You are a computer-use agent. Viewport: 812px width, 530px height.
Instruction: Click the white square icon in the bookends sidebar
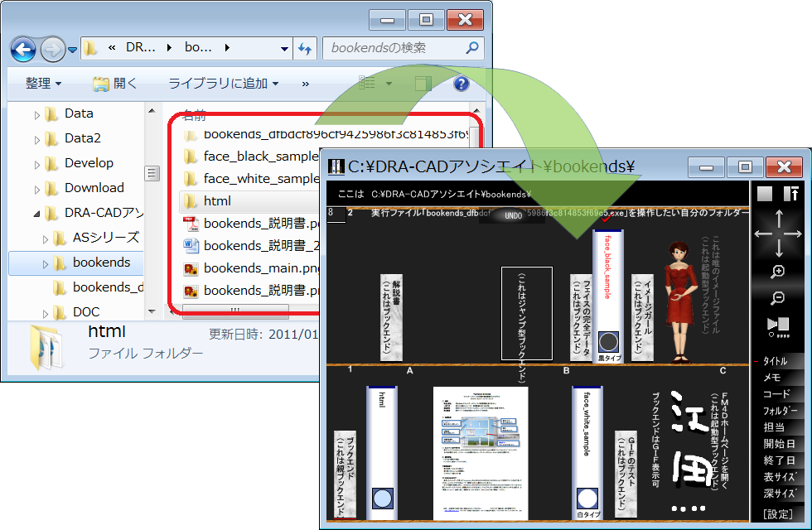click(764, 194)
